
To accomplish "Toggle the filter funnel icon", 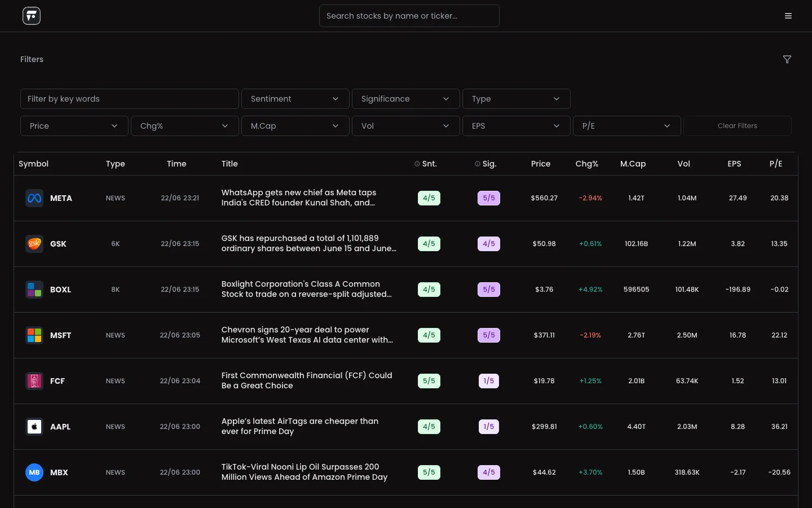I will [787, 59].
